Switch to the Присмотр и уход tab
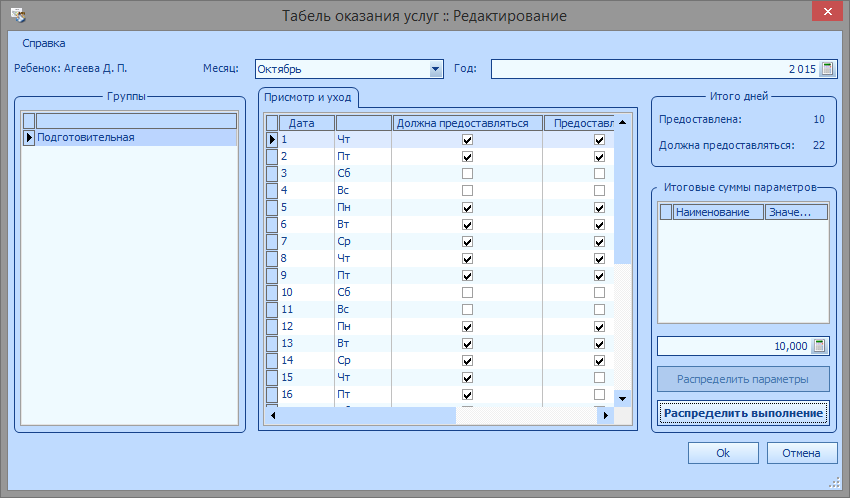The width and height of the screenshot is (850, 498). (x=308, y=98)
